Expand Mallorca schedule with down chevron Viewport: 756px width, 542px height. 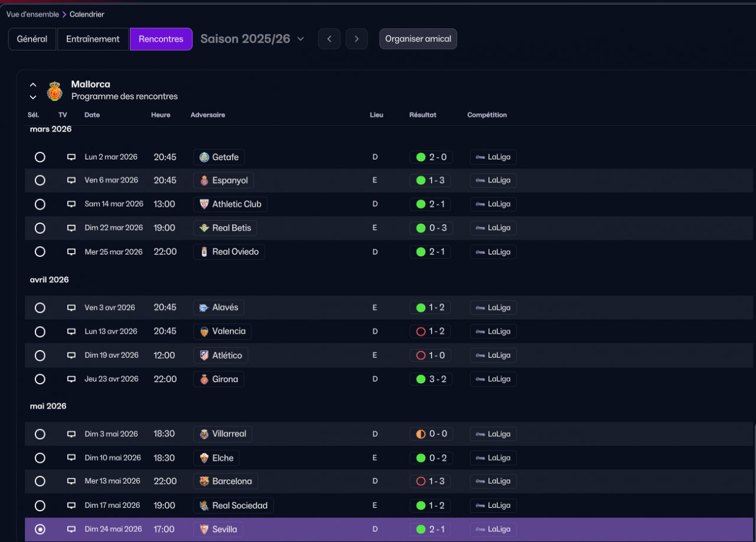click(x=33, y=97)
